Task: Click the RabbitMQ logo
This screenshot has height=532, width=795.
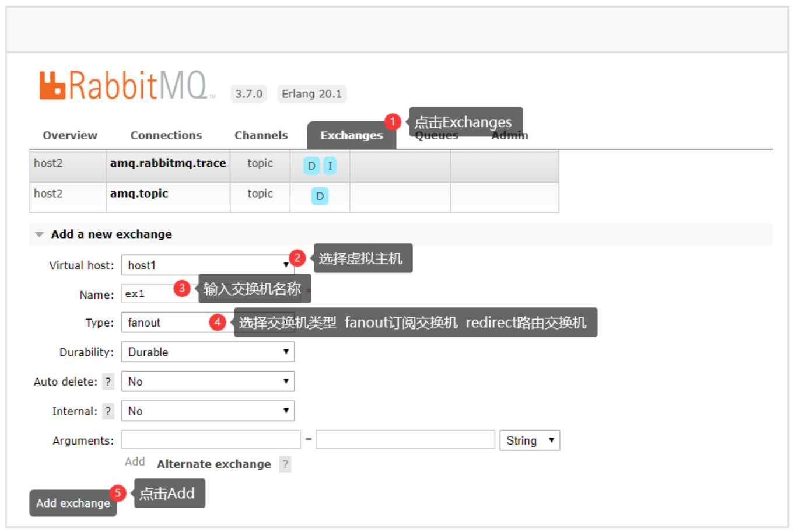Action: pos(124,86)
